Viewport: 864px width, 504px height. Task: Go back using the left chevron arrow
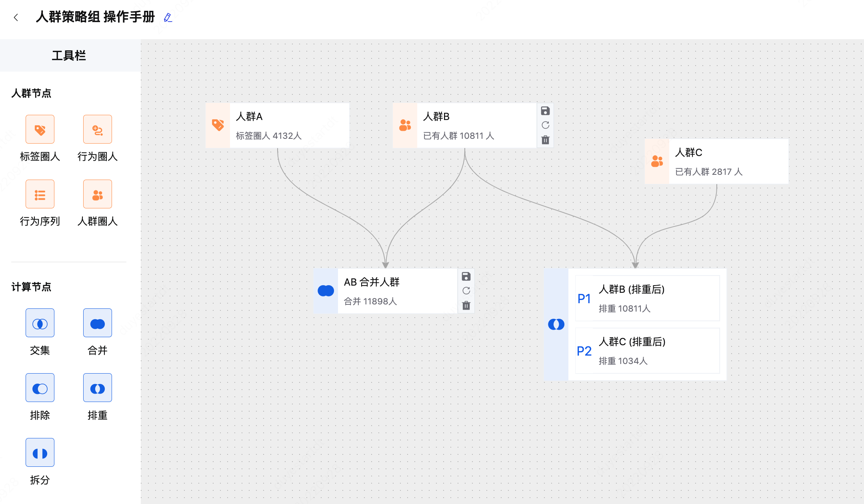tap(16, 17)
